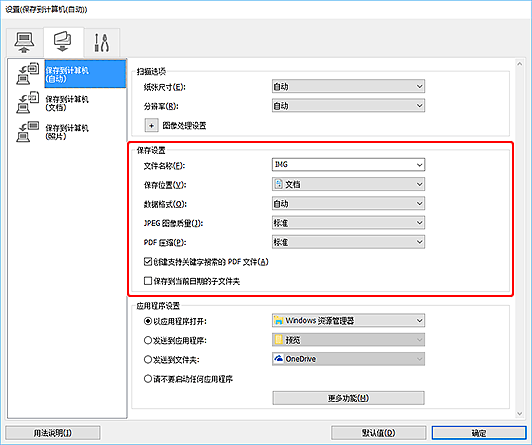Viewport: 532px width, 445px height.
Task: Select 发送到应用程序 radio button
Action: [148, 340]
